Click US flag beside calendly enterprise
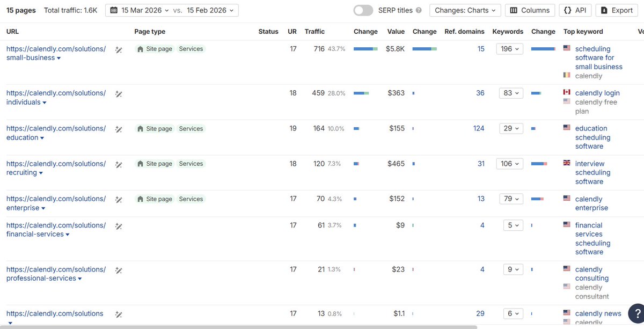Screen dimensions: 644x329 (567, 199)
